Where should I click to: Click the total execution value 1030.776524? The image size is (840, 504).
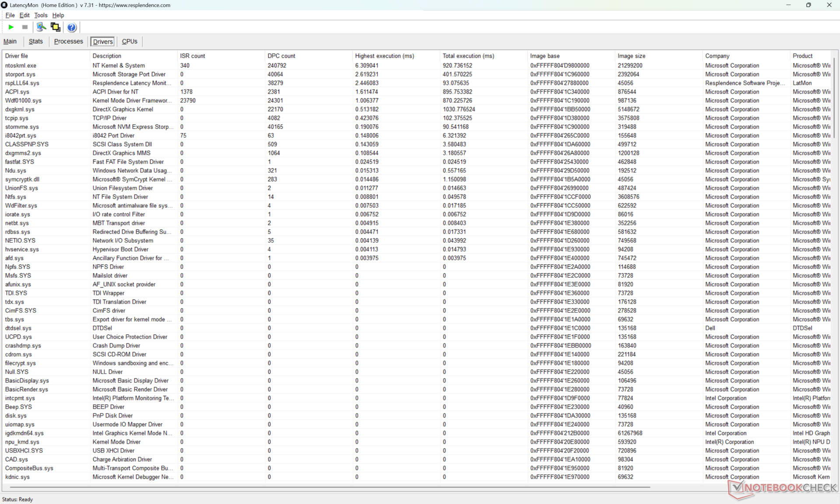(x=458, y=109)
